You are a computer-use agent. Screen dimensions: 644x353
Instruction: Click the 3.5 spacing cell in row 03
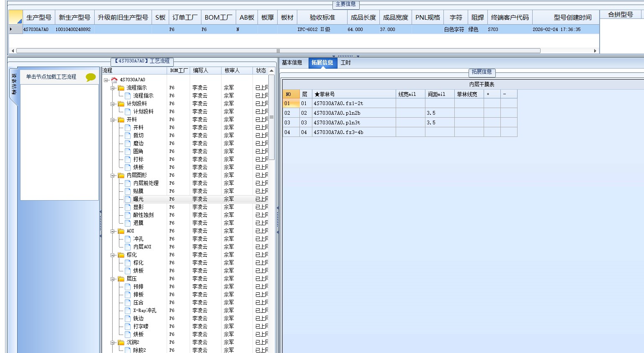(x=440, y=123)
